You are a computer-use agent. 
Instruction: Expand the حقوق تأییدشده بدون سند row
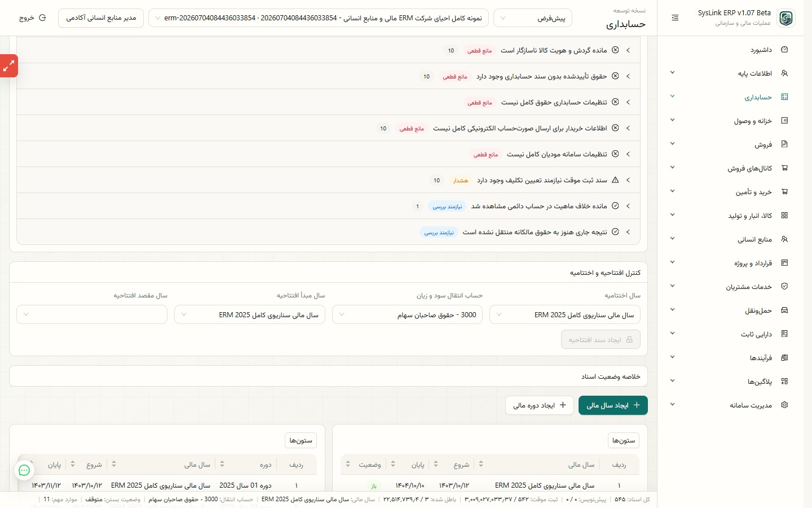(x=628, y=76)
